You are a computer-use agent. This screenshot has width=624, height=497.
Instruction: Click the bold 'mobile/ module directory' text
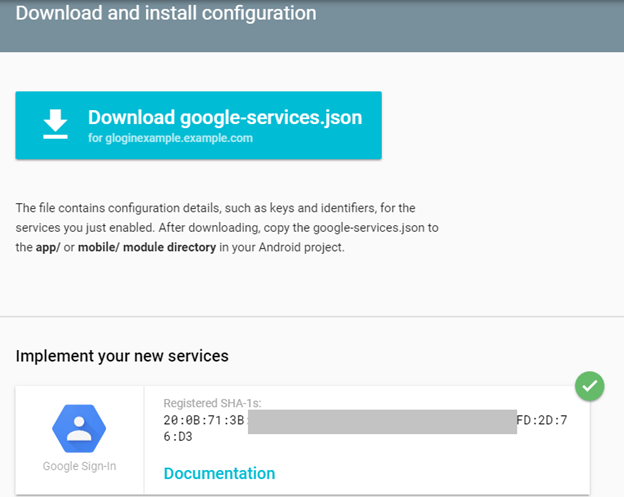coord(148,247)
